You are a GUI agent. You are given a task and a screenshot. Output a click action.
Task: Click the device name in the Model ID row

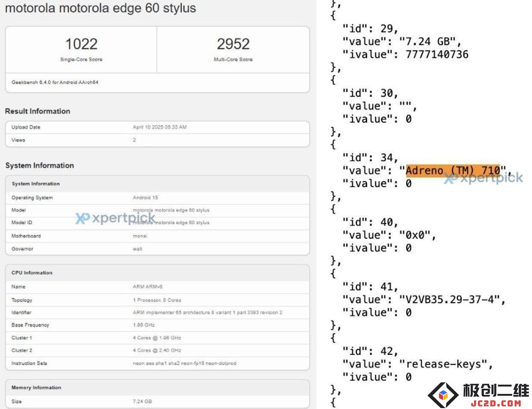coord(171,222)
